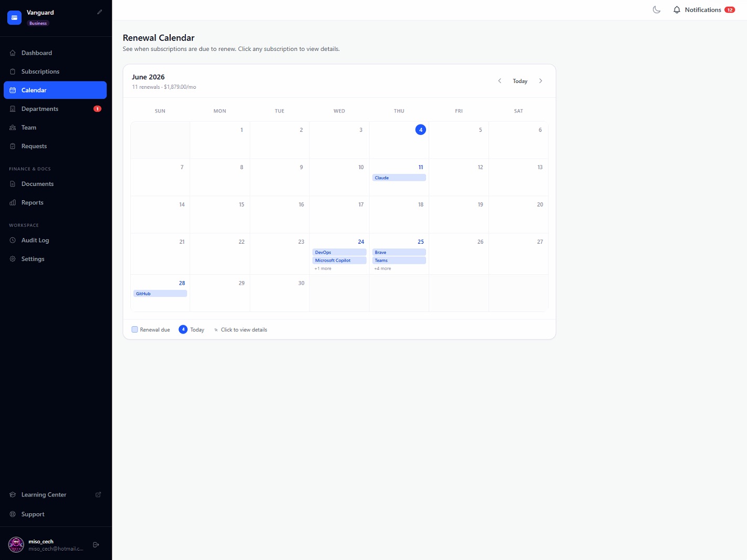Open the Requests menu item
Viewport: 747px width, 560px height.
55,146
